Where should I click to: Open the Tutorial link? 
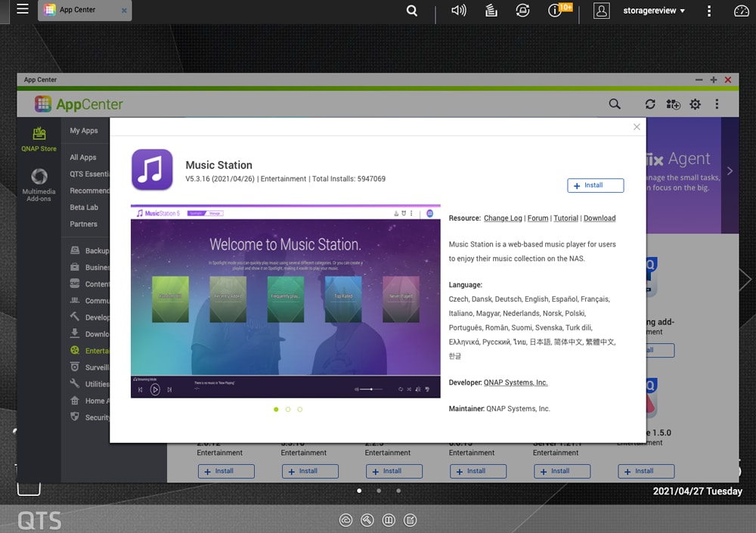[565, 218]
